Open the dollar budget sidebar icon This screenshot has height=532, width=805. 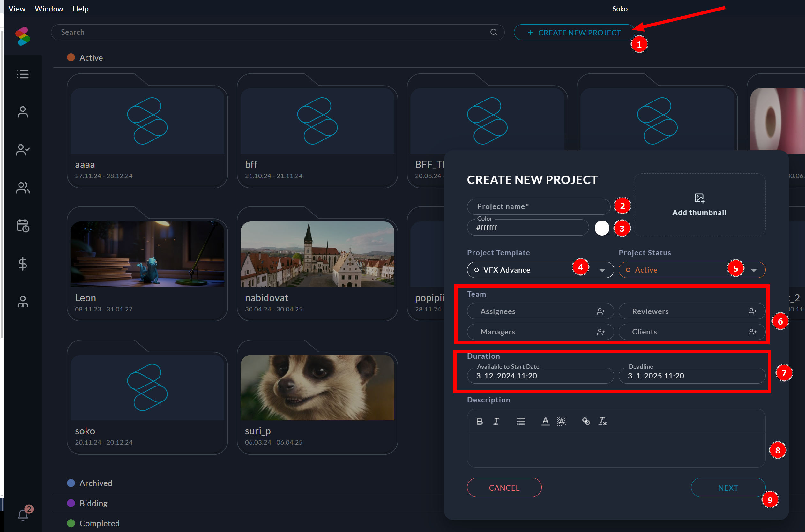(23, 264)
